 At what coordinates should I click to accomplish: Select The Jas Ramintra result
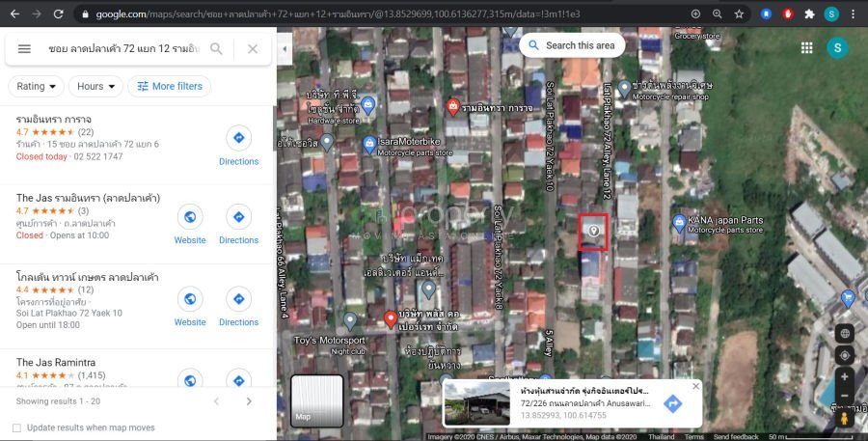click(x=56, y=362)
